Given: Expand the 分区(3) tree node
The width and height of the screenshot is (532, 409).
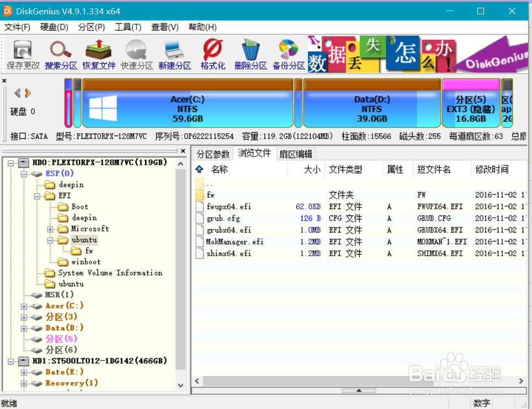Looking at the screenshot, I should (24, 317).
